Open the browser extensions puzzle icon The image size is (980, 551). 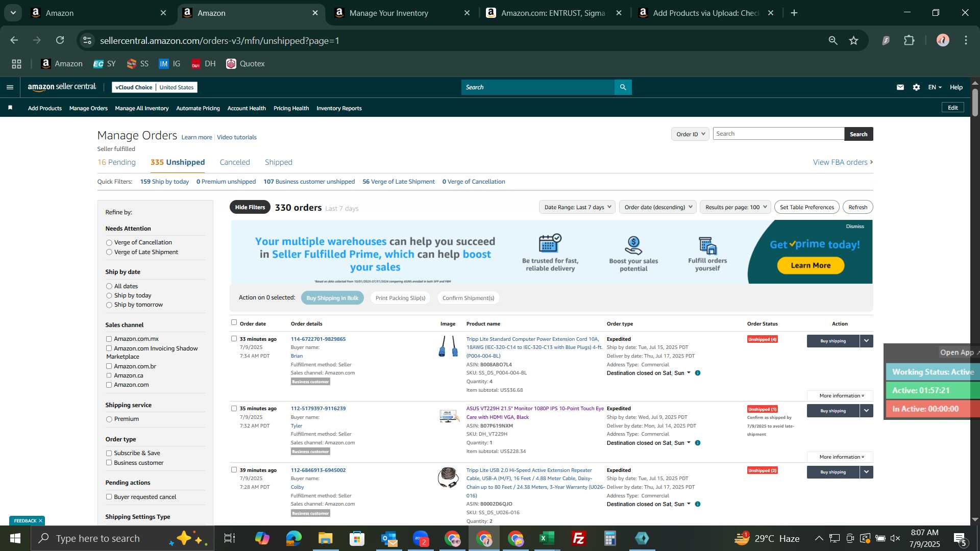[x=910, y=40]
